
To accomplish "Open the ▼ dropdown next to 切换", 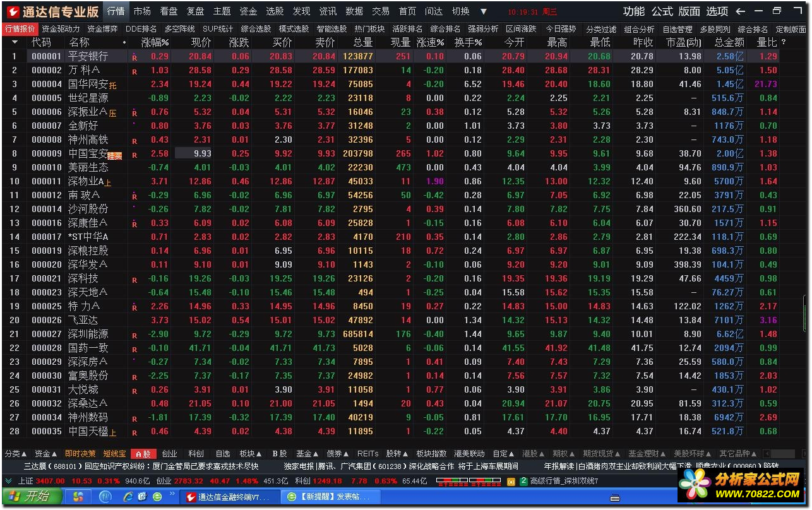I will (x=484, y=11).
